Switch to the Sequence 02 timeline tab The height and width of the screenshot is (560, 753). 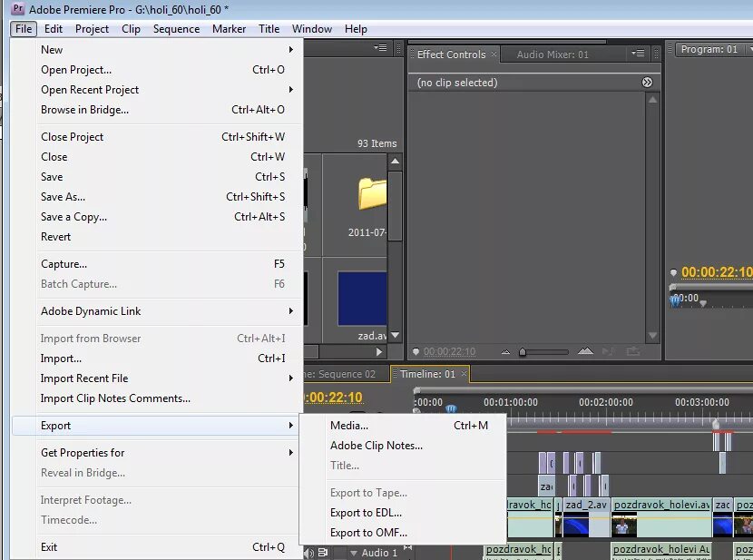(346, 374)
